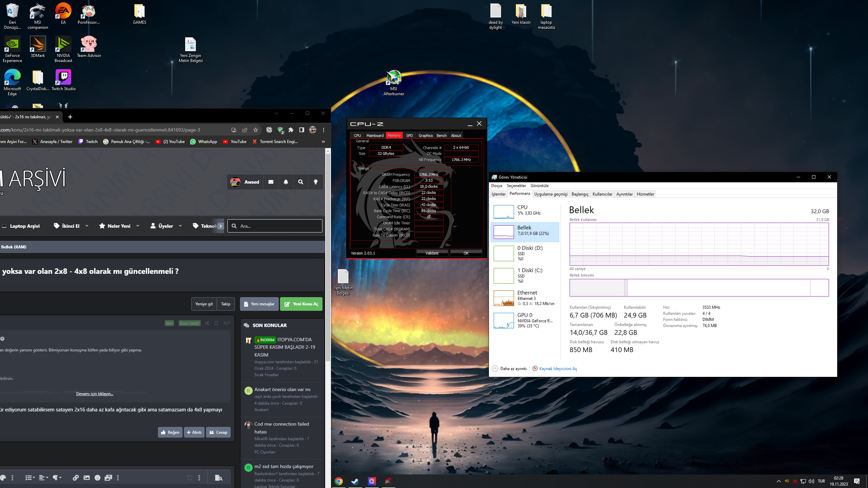Open Chrome profile avatar
This screenshot has width=868, height=488.
313,130
